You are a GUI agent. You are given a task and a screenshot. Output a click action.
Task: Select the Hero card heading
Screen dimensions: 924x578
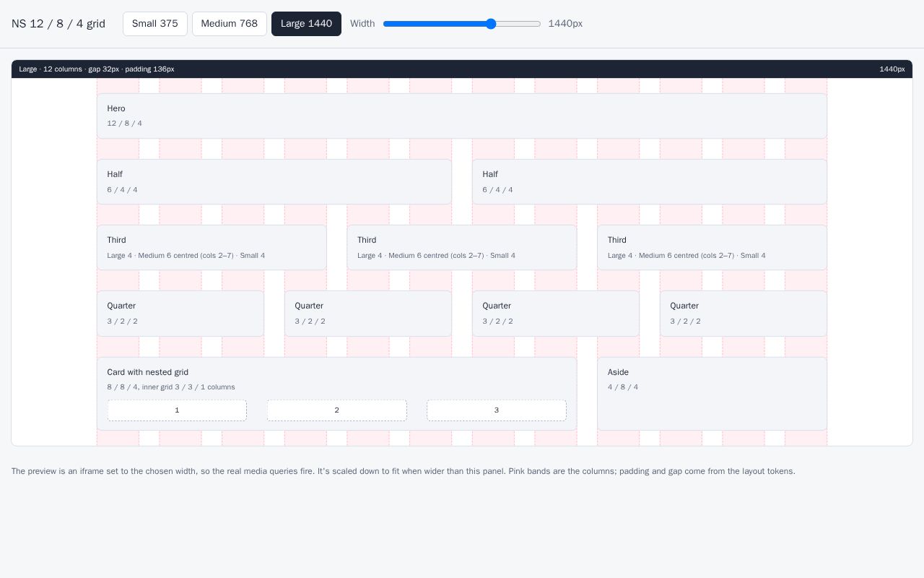tap(116, 108)
